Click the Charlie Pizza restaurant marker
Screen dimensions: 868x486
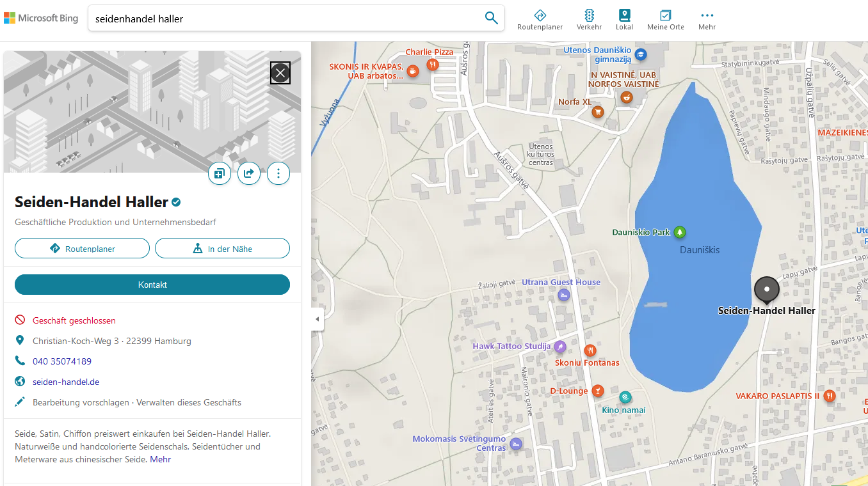click(433, 64)
